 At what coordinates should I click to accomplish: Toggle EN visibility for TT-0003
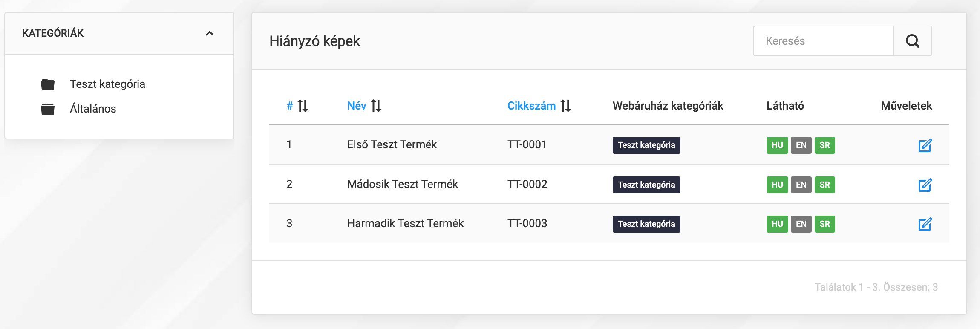(801, 224)
